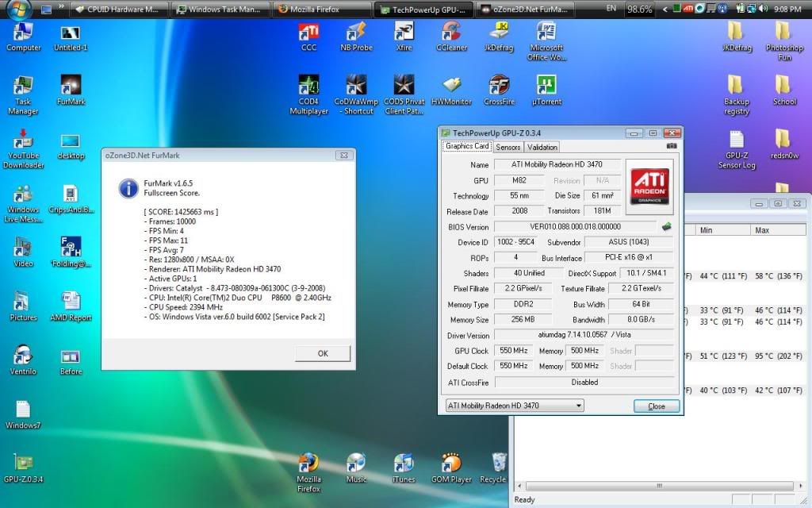Viewport: 812px width, 508px height.
Task: Select the Ventrilo desktop shortcut
Action: pos(23,360)
